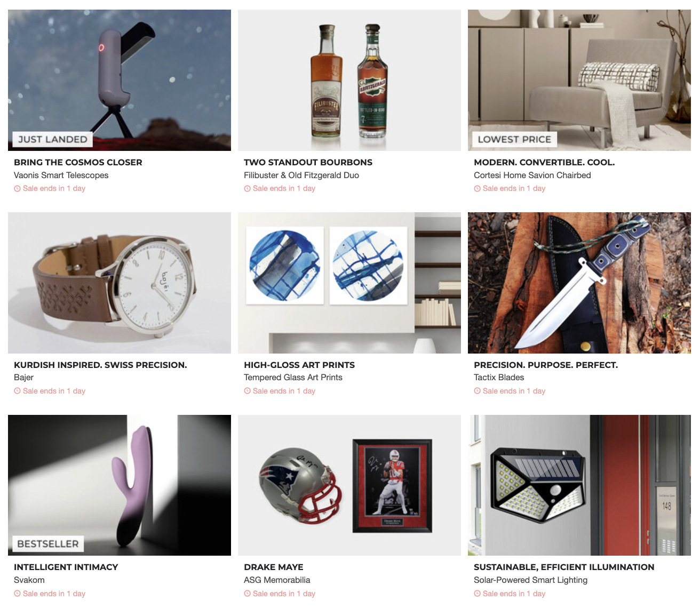Open the solar-powered light product image
Screen dimensions: 700x609
[579, 485]
